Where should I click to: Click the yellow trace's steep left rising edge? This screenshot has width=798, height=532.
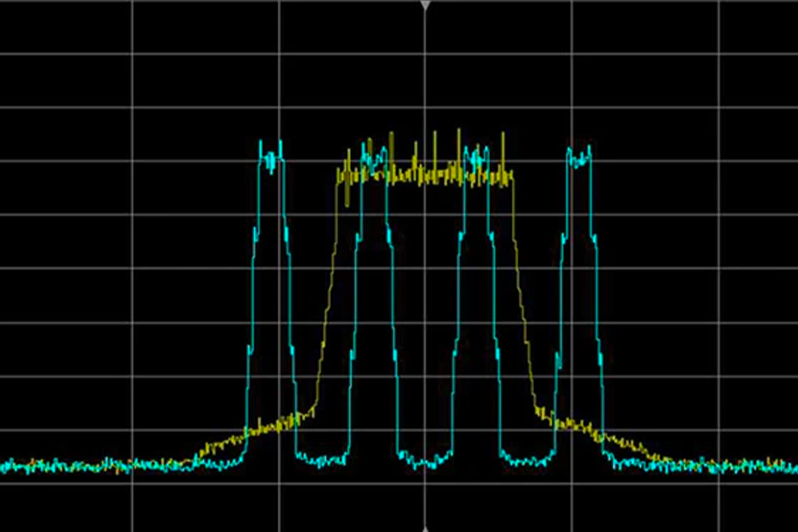point(329,296)
